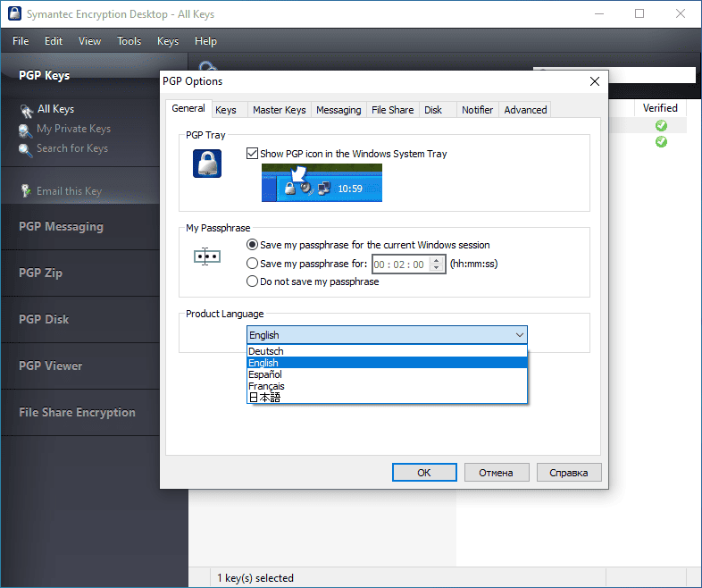Choose Français from language list
This screenshot has width=702, height=588.
pos(387,386)
